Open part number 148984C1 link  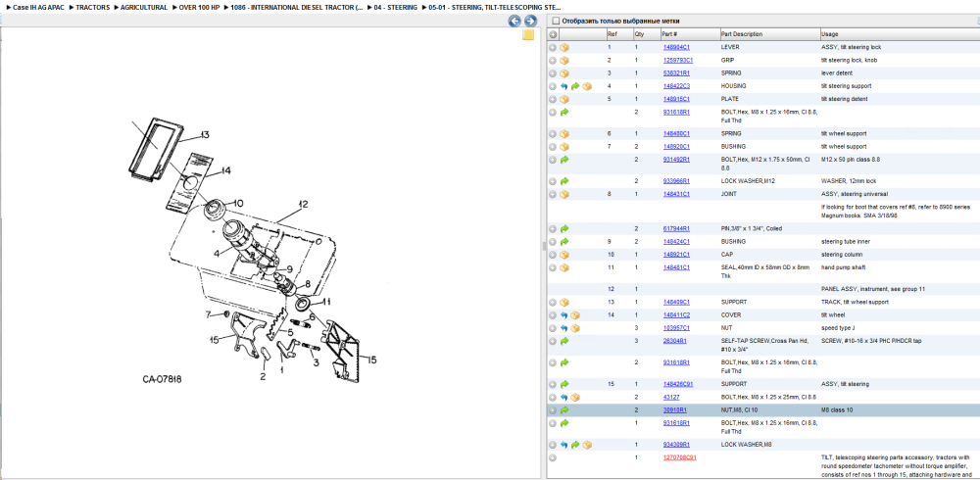point(676,47)
